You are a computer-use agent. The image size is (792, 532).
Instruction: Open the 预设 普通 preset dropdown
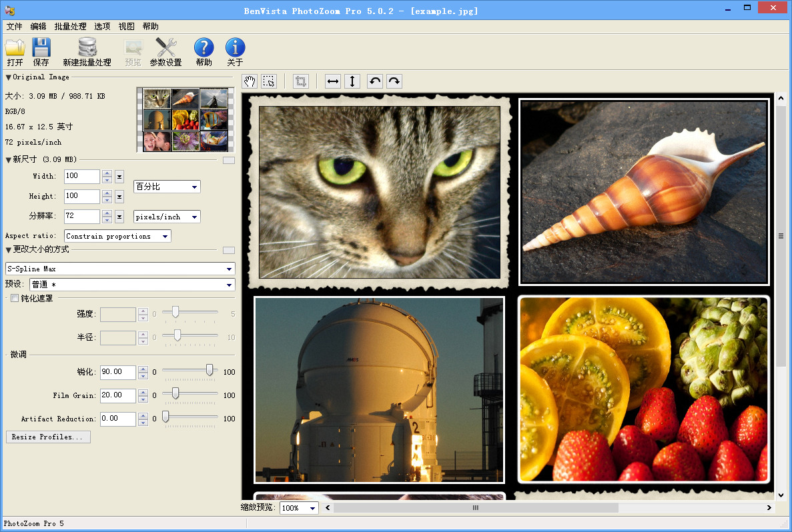point(132,285)
